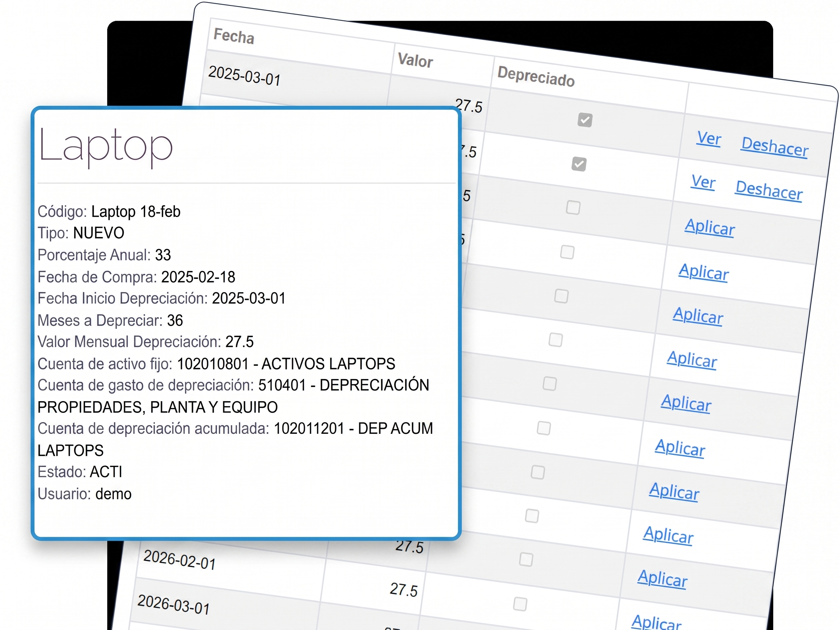Click the third Aplicar link
The height and width of the screenshot is (630, 840).
(698, 316)
